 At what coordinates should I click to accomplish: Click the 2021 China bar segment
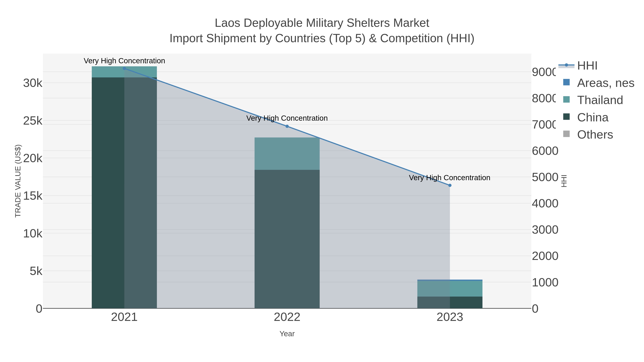click(x=124, y=193)
